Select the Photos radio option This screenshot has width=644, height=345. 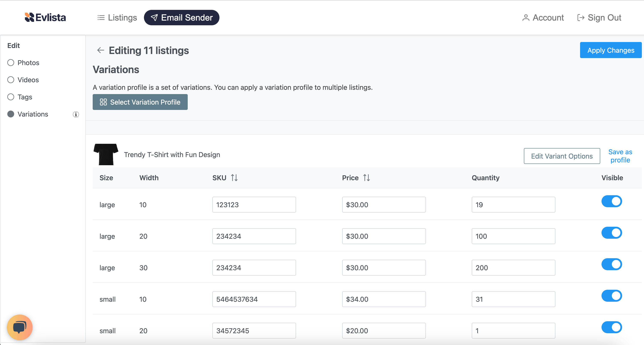11,63
